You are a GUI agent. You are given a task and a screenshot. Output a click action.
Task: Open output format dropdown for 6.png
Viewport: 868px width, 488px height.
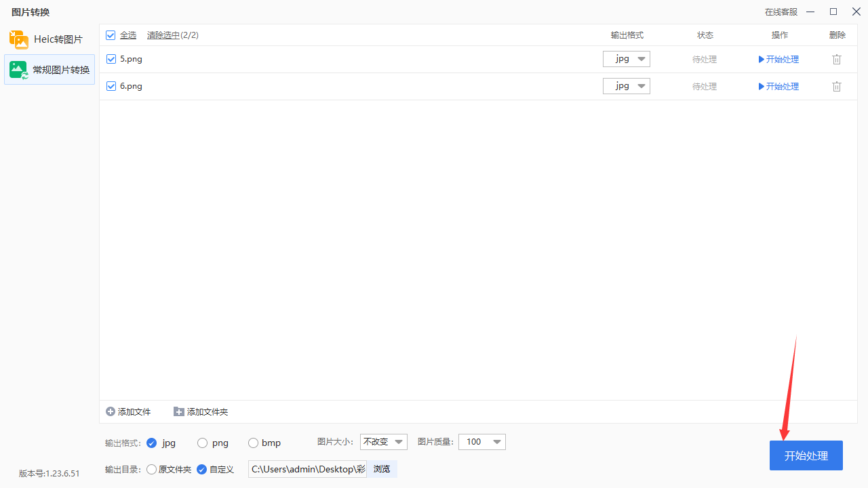(627, 86)
